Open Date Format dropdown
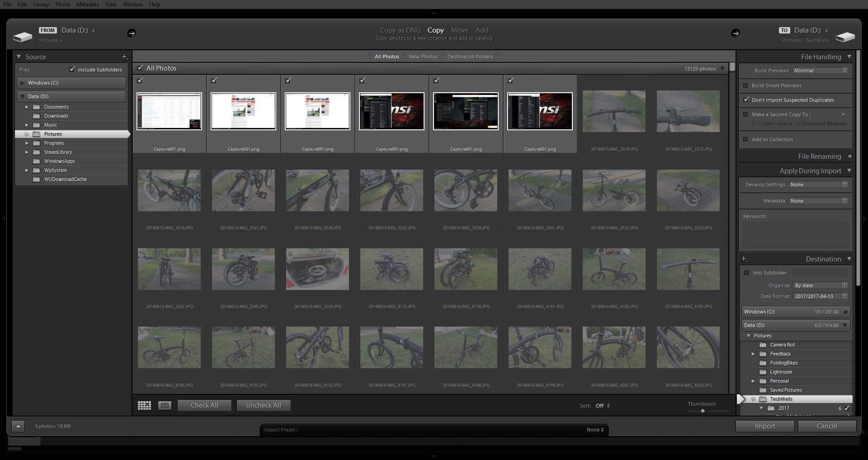This screenshot has height=460, width=868. tap(820, 296)
